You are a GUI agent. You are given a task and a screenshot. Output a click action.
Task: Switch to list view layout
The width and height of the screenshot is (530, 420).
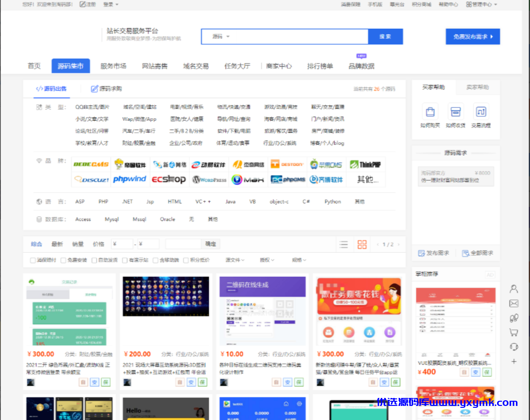(344, 244)
